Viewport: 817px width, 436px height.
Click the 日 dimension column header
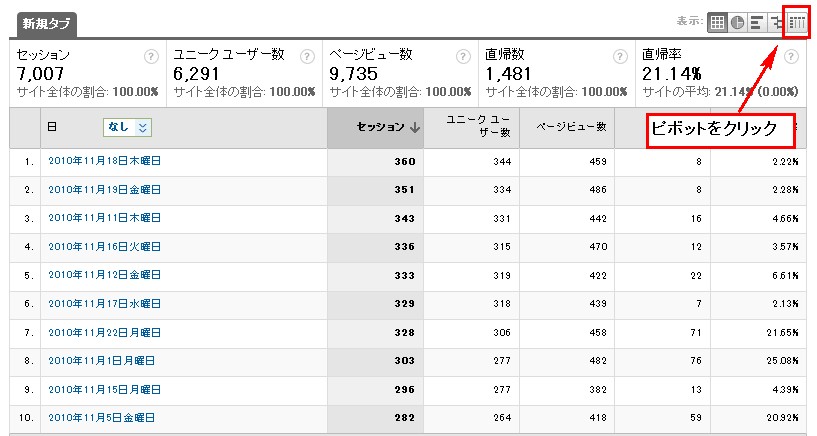[x=52, y=127]
